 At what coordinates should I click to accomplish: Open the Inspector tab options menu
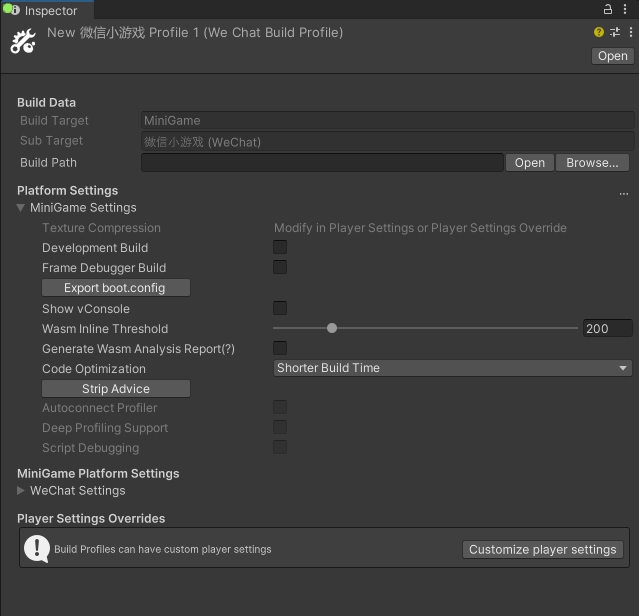(627, 9)
